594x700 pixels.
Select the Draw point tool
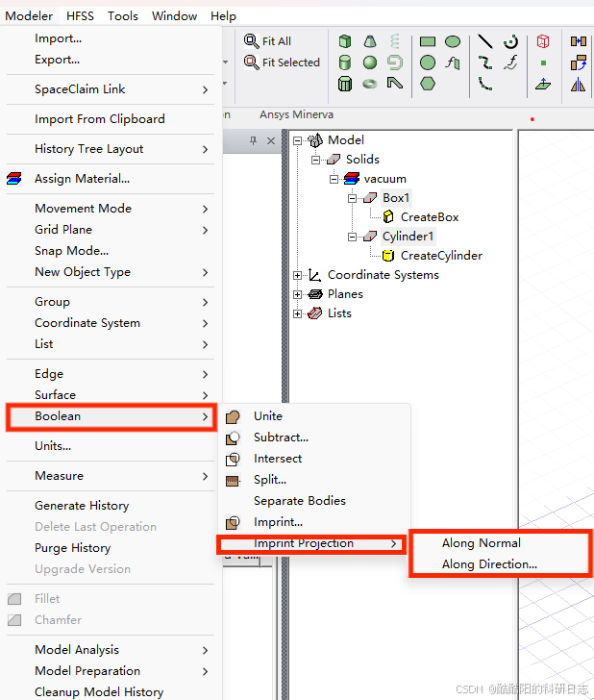(543, 62)
